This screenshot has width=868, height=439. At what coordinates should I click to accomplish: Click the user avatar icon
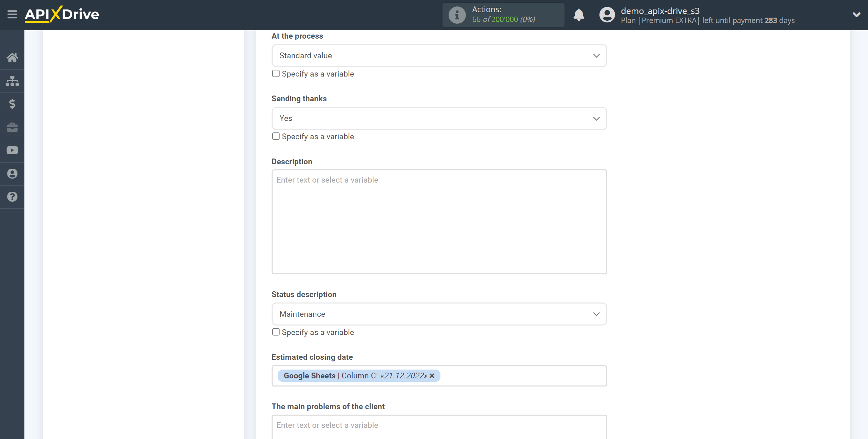coord(607,15)
